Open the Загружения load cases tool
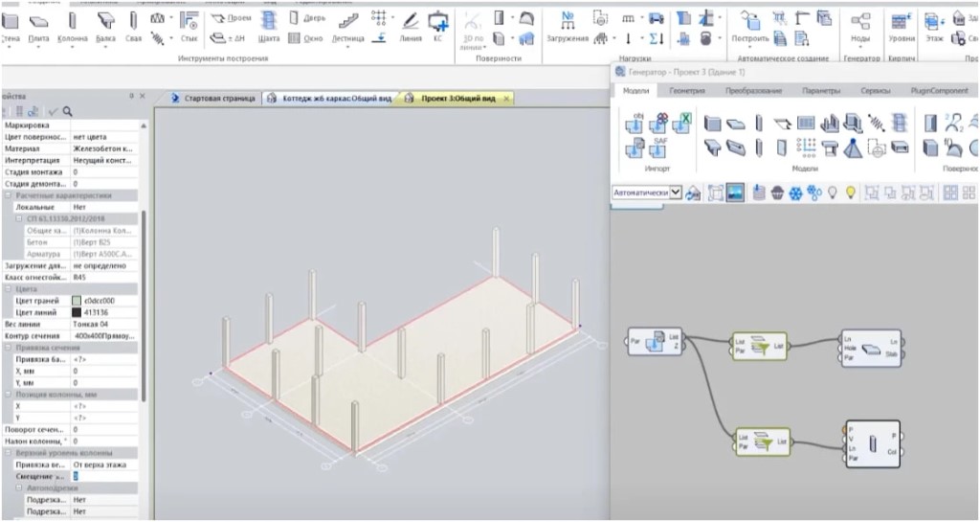This screenshot has height=522, width=980. pos(568,28)
